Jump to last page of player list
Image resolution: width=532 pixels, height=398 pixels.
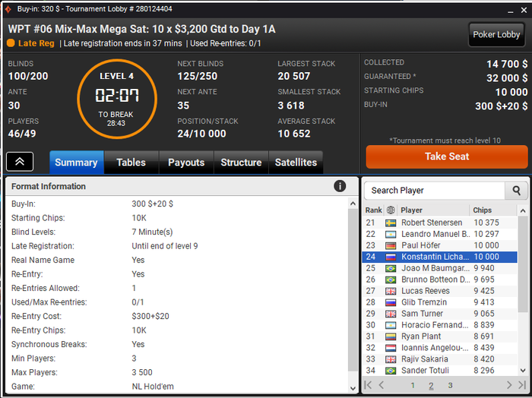tap(522, 385)
